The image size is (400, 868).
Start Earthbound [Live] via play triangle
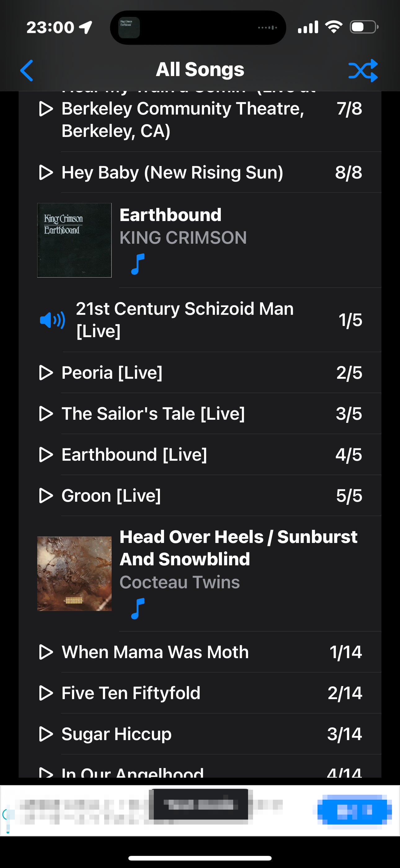point(46,454)
